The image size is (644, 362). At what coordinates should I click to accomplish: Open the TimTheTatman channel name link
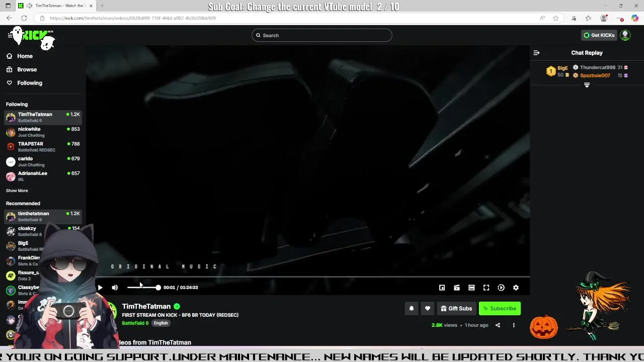coord(146,306)
